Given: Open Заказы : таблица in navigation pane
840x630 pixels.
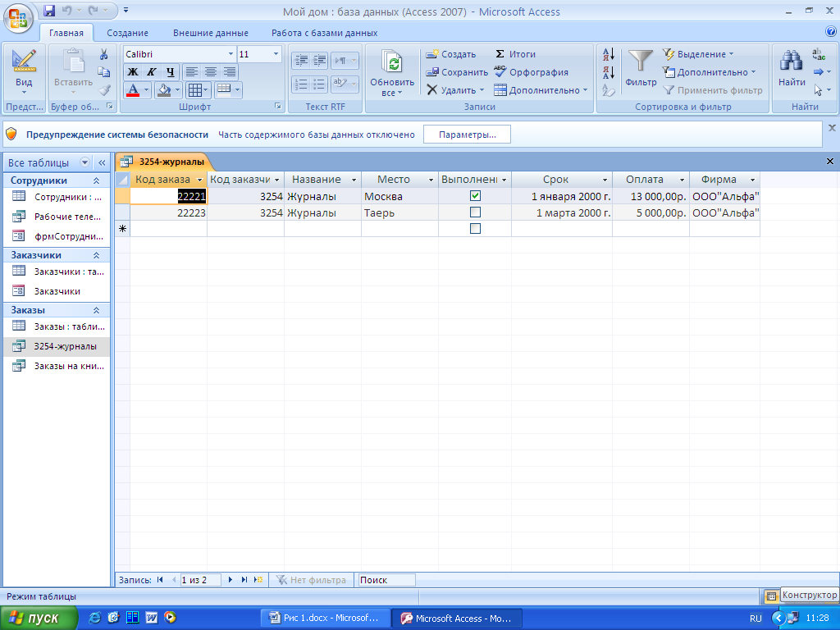Looking at the screenshot, I should point(58,326).
